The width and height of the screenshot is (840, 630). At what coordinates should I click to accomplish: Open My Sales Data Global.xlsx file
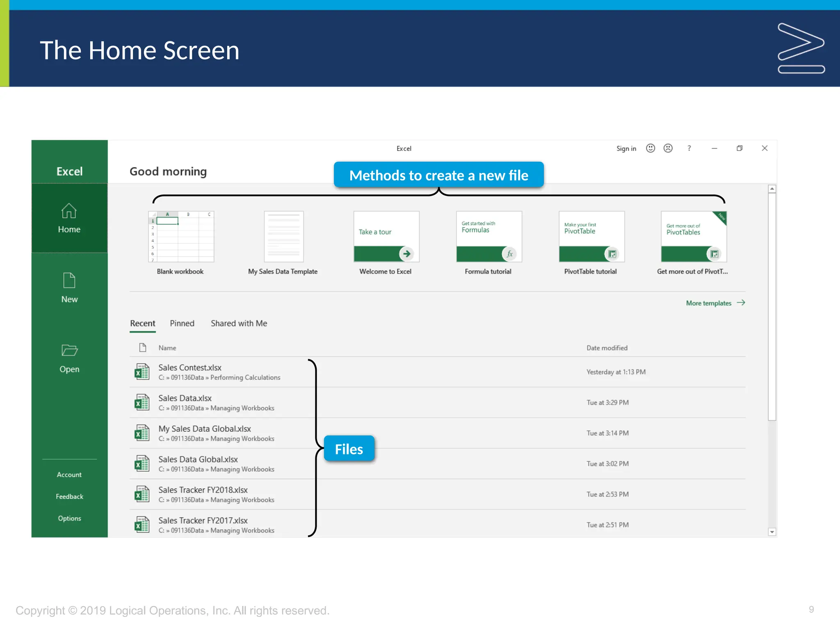438,433
